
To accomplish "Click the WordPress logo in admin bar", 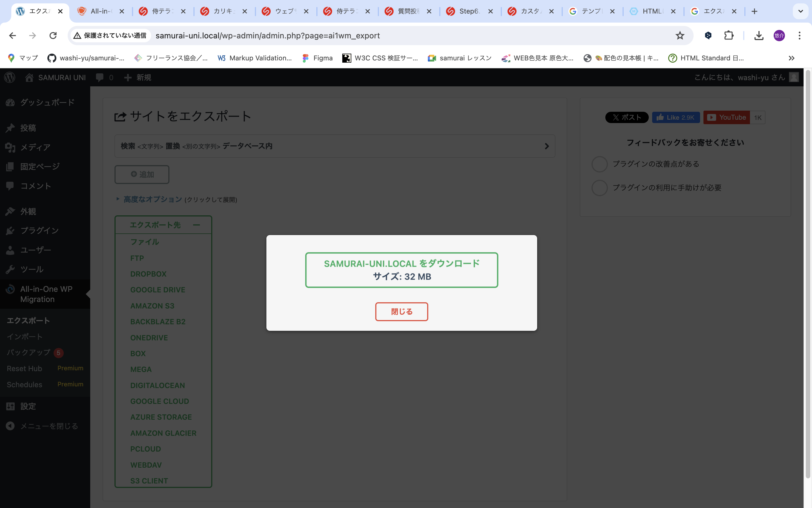I will 10,78.
